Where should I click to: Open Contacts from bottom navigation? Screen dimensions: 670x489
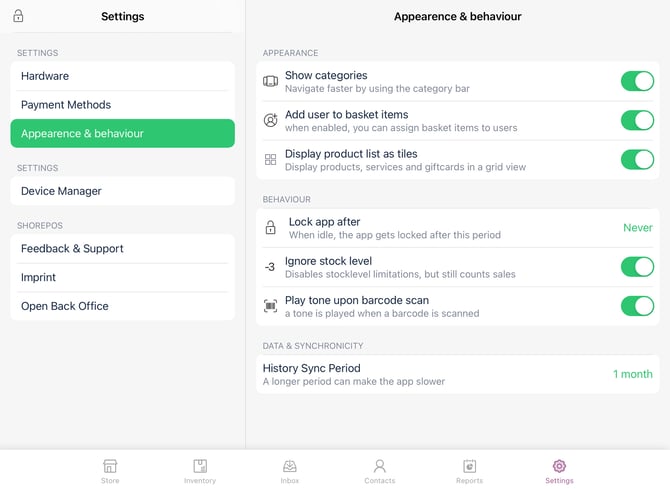coord(379,467)
